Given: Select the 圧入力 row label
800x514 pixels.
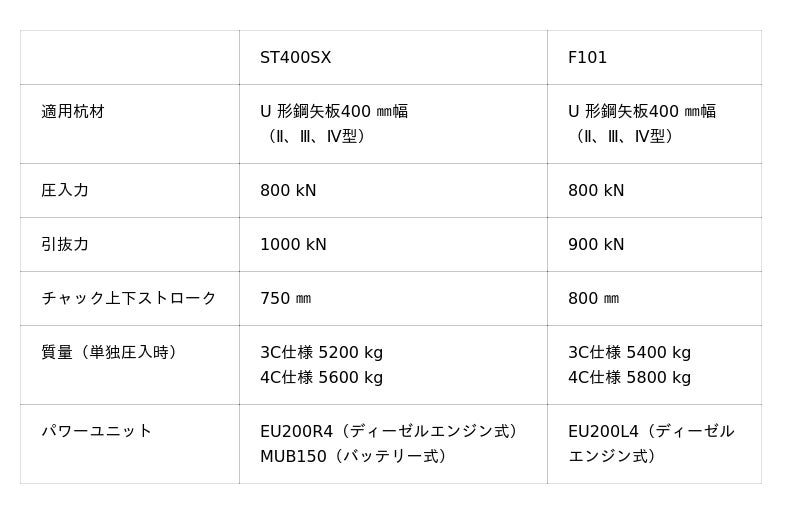Looking at the screenshot, I should tap(65, 190).
